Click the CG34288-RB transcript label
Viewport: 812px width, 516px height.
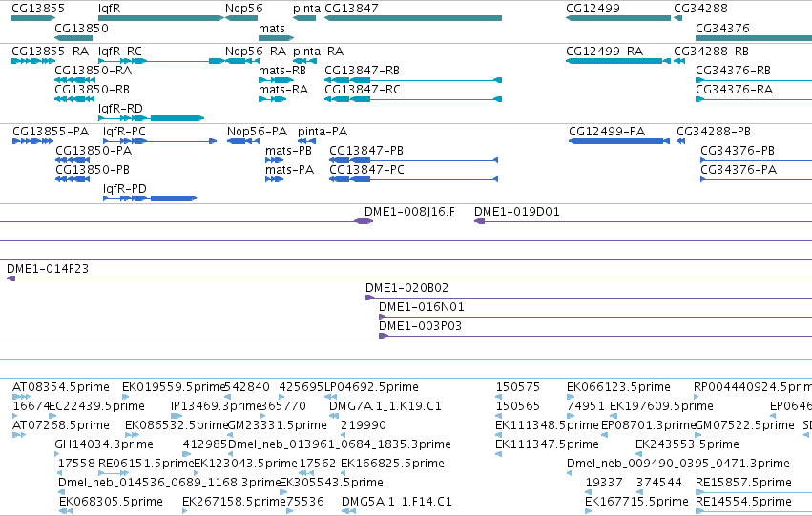point(711,52)
